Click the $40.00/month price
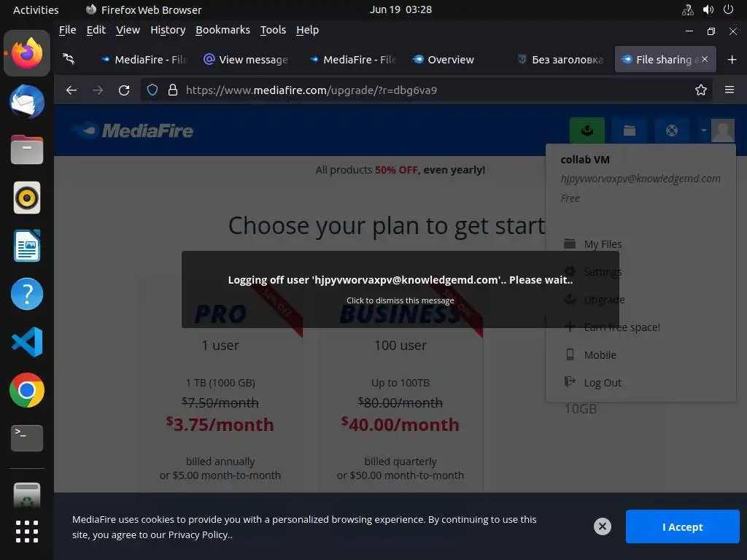 coord(400,424)
